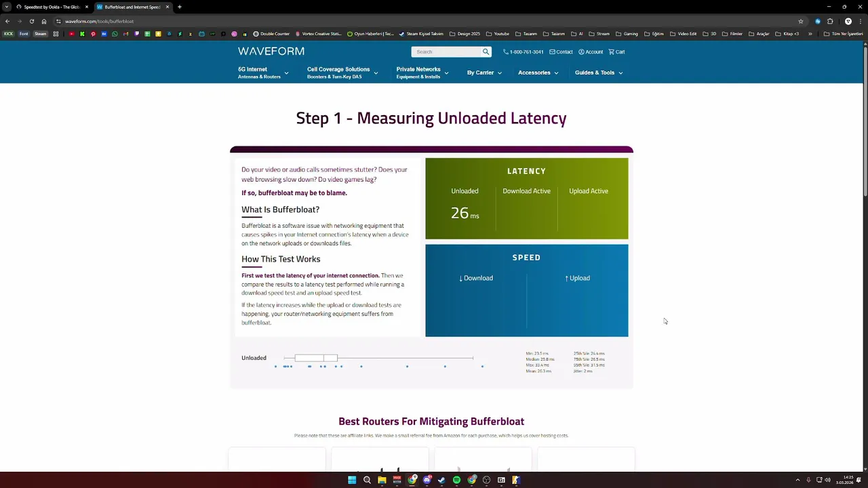Viewport: 868px width, 488px height.
Task: Open Chrome three-dot menu
Action: coord(861,21)
